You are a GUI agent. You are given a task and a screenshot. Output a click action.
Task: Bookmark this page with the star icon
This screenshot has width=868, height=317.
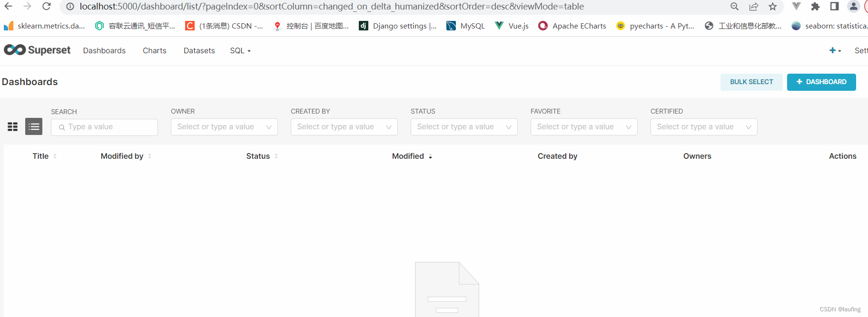point(772,7)
